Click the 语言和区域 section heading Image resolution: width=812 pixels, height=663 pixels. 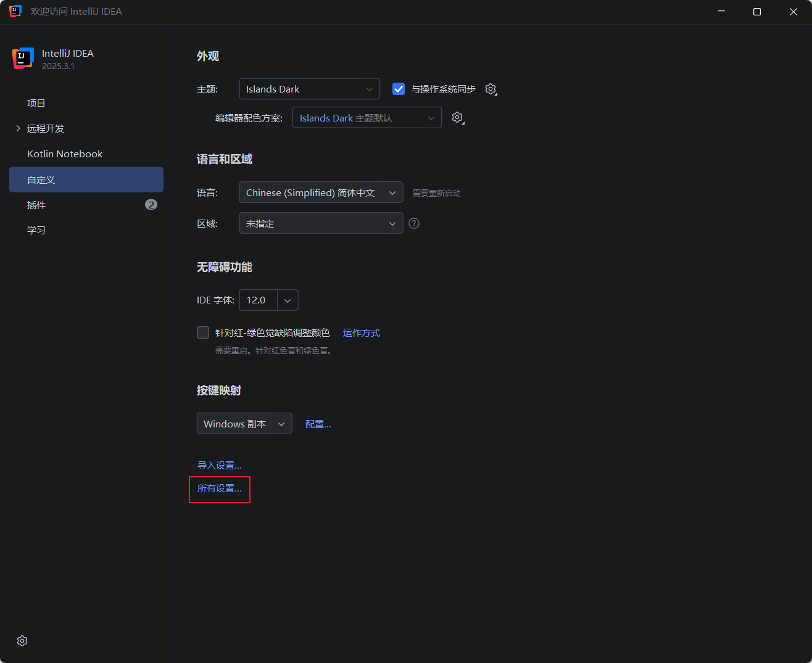coord(225,159)
